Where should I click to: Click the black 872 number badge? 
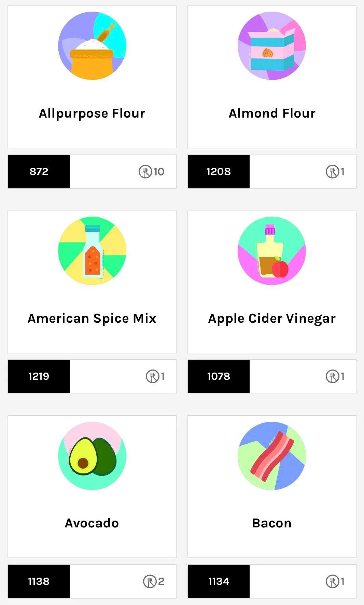click(x=39, y=172)
